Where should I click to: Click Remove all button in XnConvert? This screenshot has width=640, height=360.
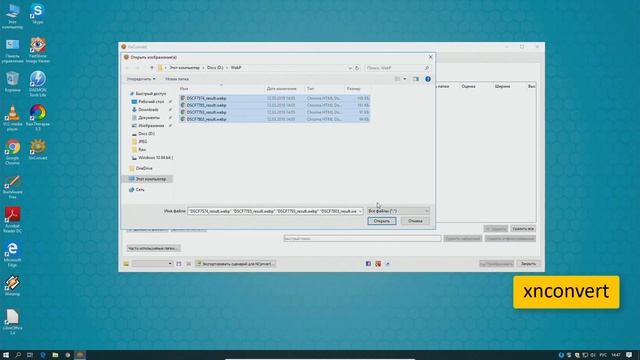523,229
